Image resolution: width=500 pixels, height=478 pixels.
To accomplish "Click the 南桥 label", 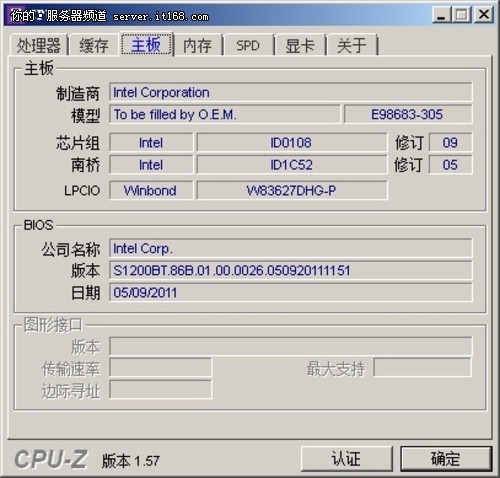I will click(85, 165).
